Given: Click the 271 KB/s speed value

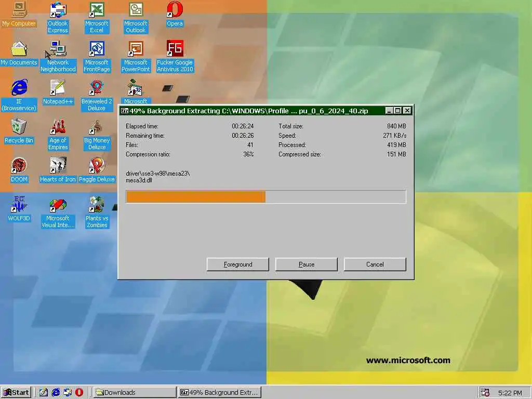Looking at the screenshot, I should click(x=395, y=136).
